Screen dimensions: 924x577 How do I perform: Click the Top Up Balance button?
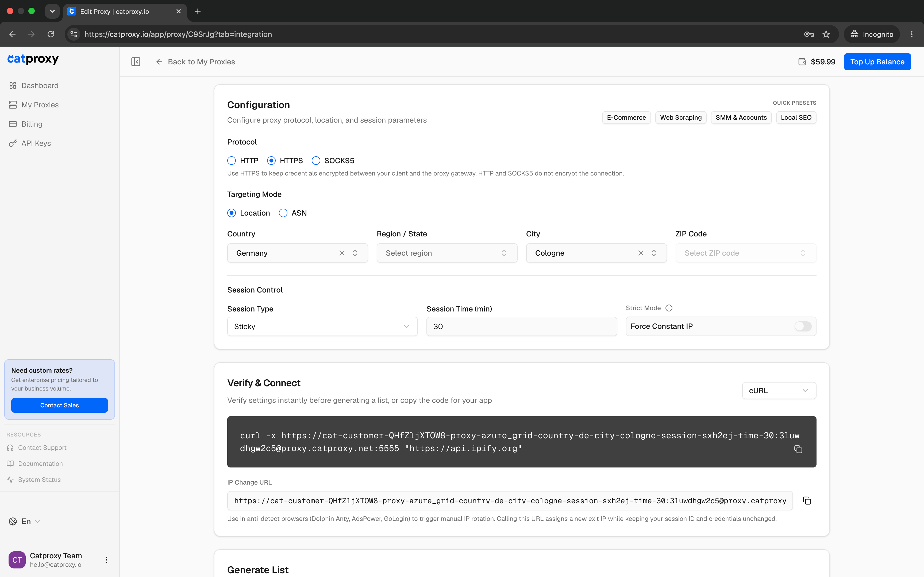click(x=877, y=62)
